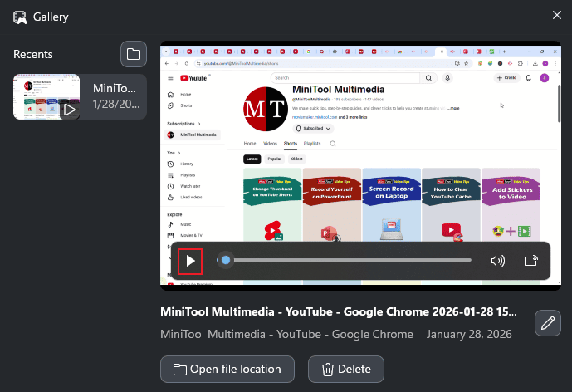The width and height of the screenshot is (572, 392).
Task: Open the captures folder icon beside Recents
Action: click(134, 54)
